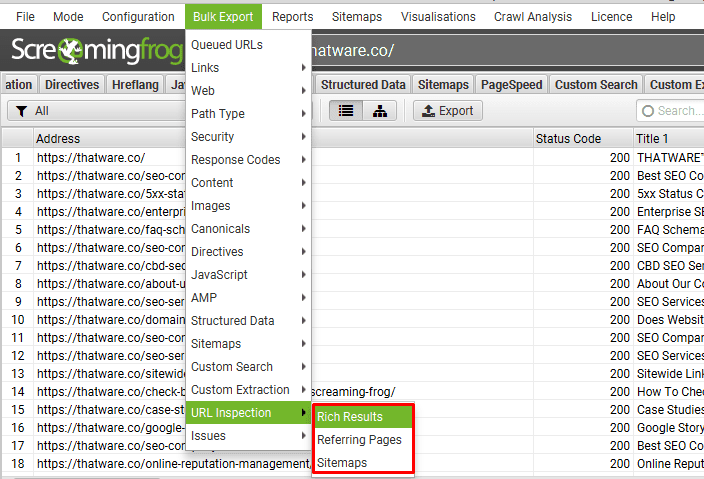
Task: Sort by the Title 1 column header
Action: 669,138
